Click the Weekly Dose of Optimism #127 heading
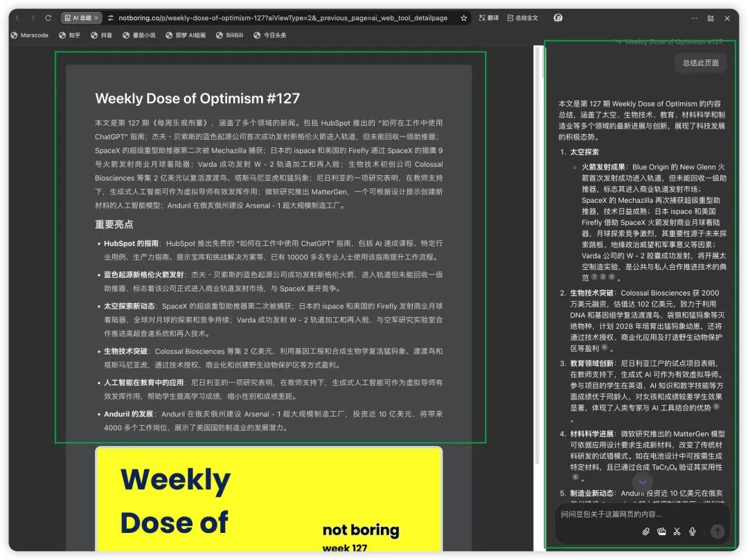The height and width of the screenshot is (560, 748). coord(197,98)
